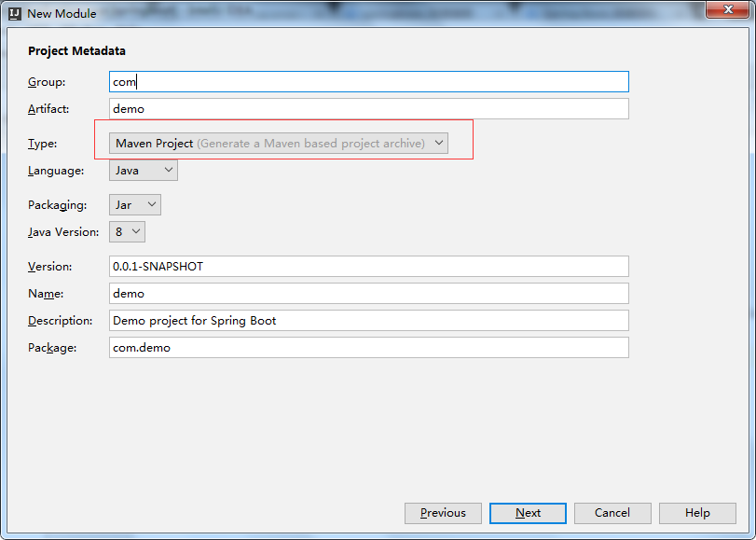Click the IntelliJ IDEA icon in title bar
Viewport: 756px width, 540px height.
[15, 13]
